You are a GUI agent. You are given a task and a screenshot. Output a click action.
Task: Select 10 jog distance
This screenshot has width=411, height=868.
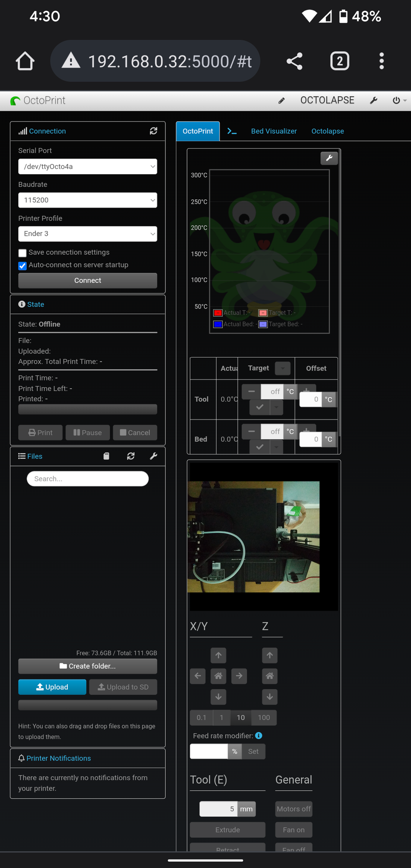tap(241, 717)
